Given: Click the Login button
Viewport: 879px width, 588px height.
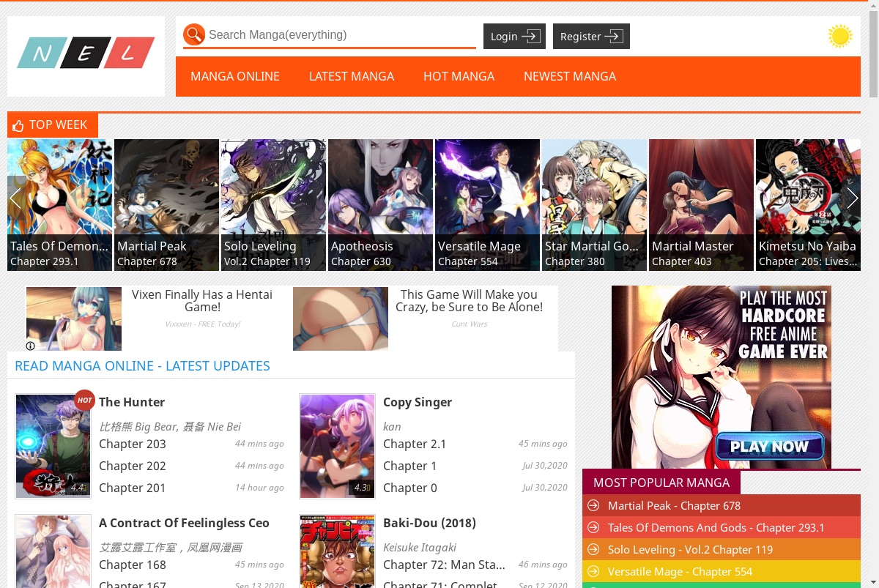Looking at the screenshot, I should click(x=514, y=37).
